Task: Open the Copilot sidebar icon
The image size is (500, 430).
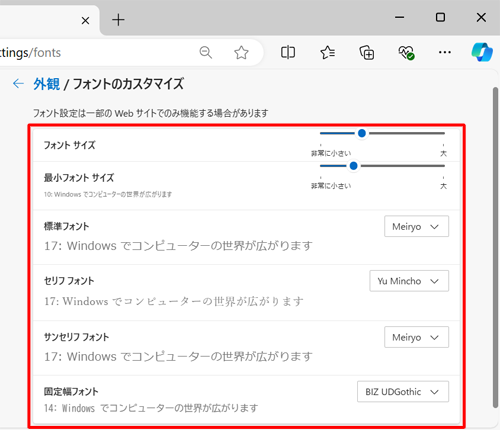Action: [x=482, y=52]
